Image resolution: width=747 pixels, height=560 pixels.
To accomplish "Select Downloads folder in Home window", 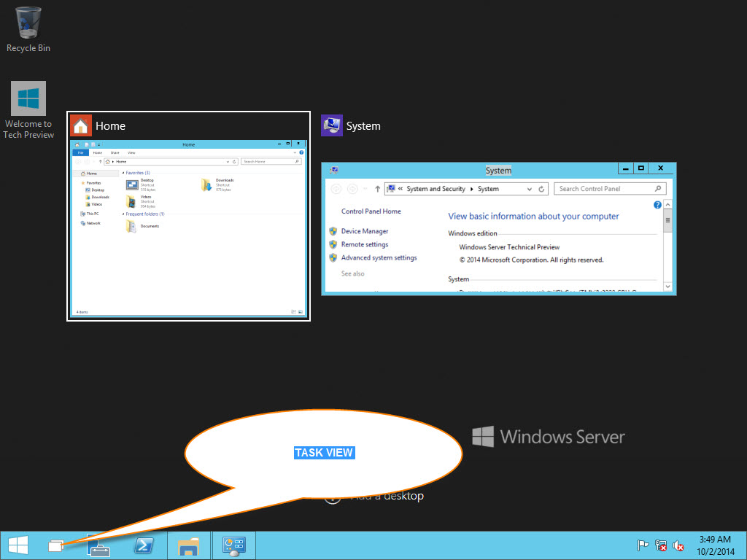I will tap(217, 185).
